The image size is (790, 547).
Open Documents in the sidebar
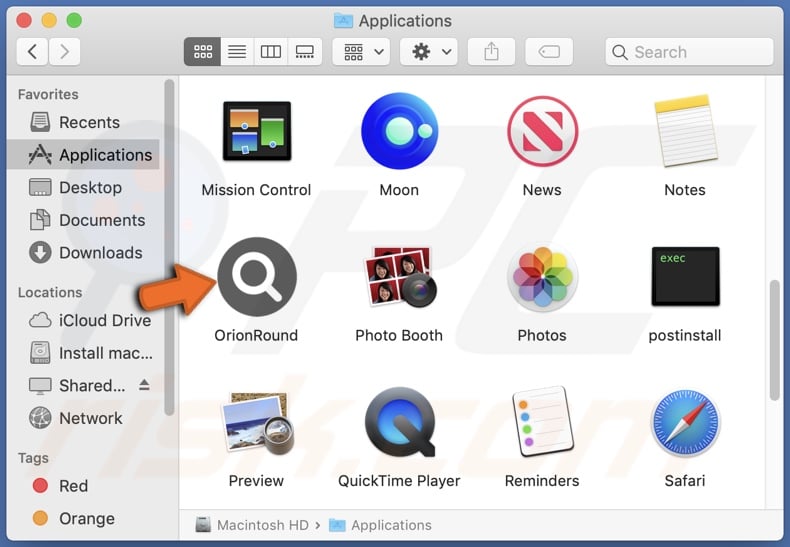pyautogui.click(x=84, y=220)
